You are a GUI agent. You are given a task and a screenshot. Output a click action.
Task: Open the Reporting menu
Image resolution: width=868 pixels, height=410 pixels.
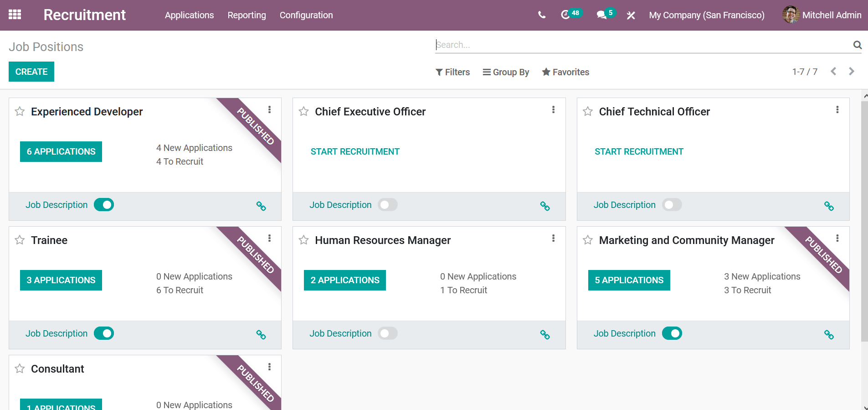coord(247,15)
